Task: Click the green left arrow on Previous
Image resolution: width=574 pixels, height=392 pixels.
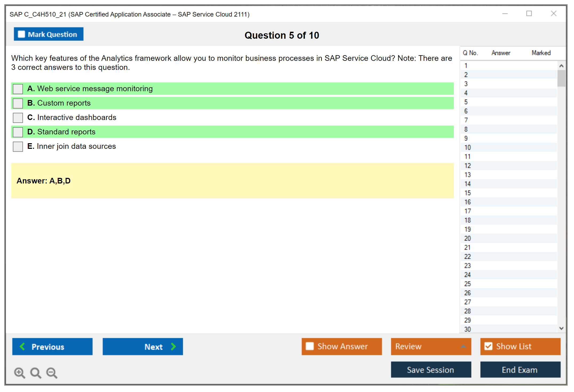Action: point(22,346)
